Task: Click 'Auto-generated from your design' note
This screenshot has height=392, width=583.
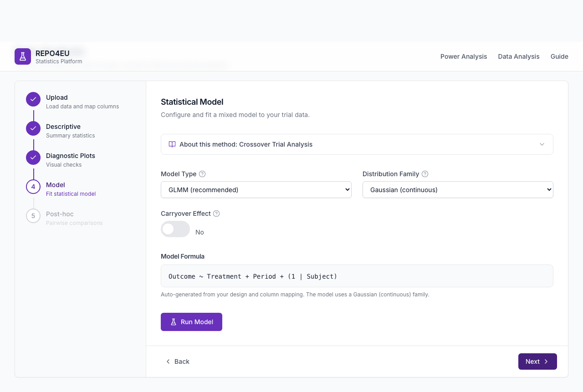Action: 295,295
